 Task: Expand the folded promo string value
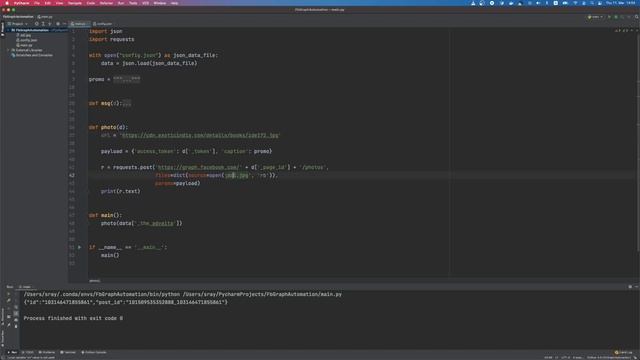click(127, 79)
